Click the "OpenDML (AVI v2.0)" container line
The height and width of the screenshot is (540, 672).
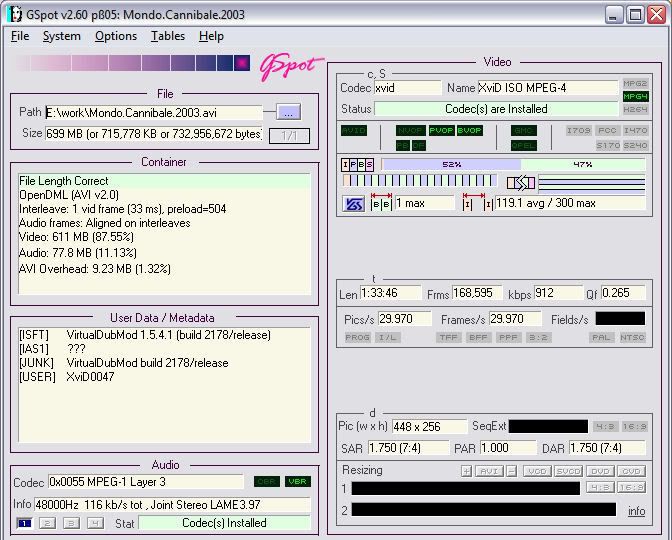pos(69,195)
